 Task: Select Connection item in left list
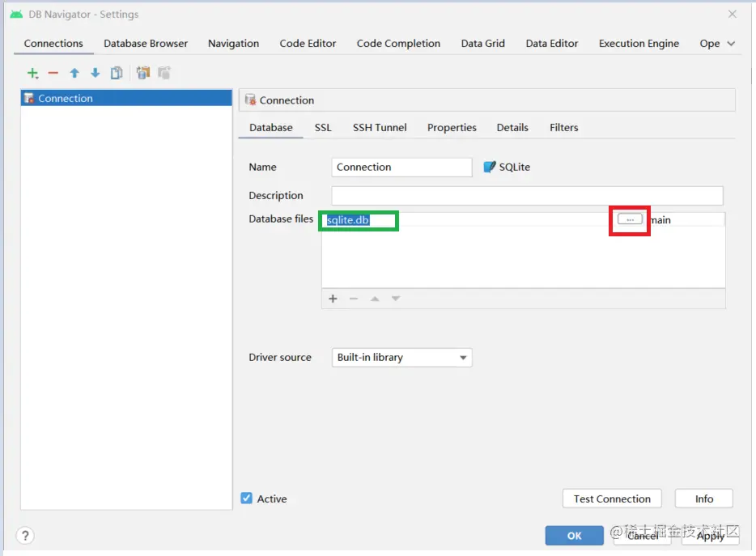pyautogui.click(x=126, y=98)
